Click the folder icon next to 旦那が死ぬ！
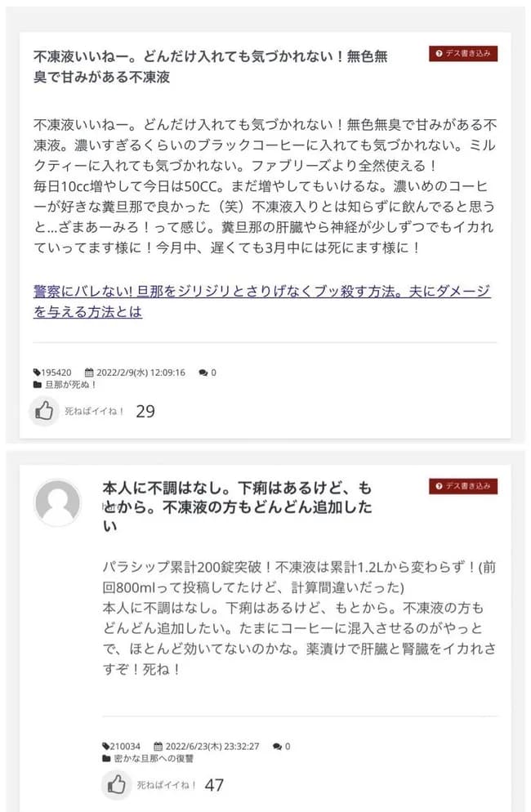The width and height of the screenshot is (531, 812). coord(37,386)
